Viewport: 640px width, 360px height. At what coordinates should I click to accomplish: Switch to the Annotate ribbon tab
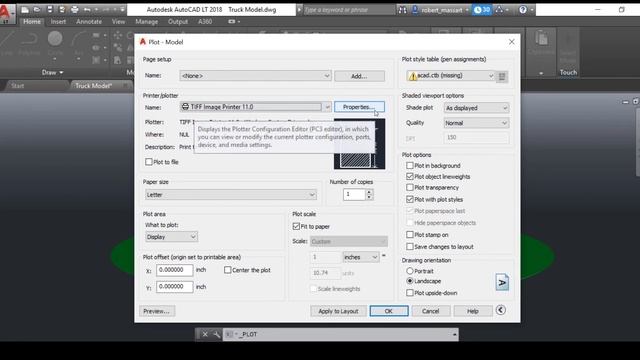[x=89, y=22]
